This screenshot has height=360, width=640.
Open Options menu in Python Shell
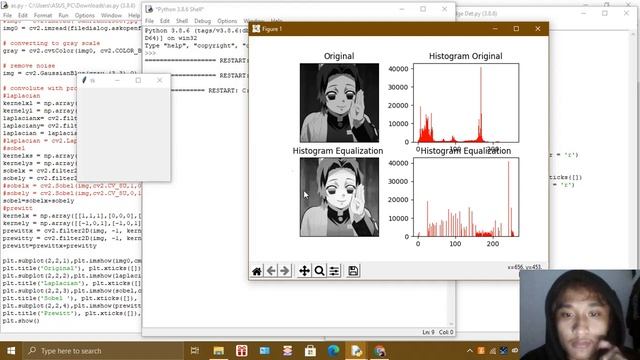point(227,21)
